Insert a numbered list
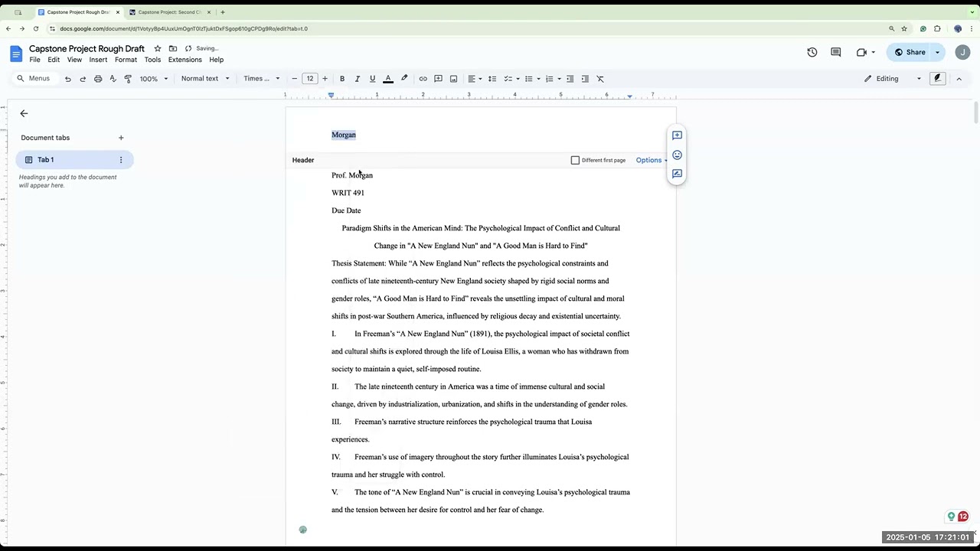This screenshot has height=551, width=980. tap(549, 79)
